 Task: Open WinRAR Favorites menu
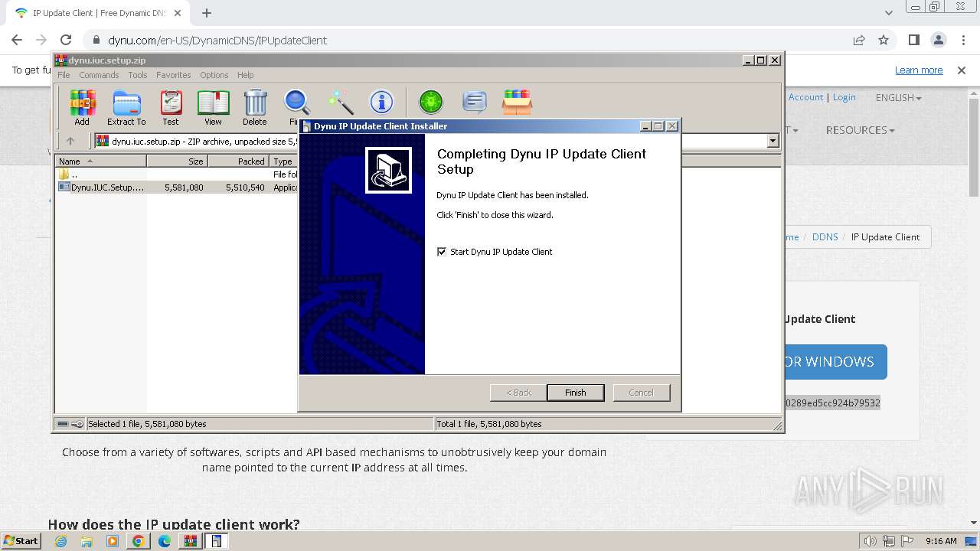pyautogui.click(x=174, y=75)
